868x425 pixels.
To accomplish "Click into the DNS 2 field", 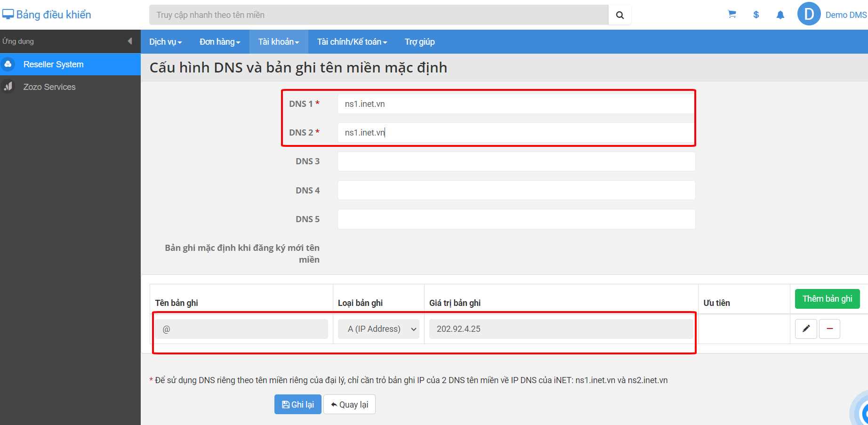I will [x=516, y=133].
